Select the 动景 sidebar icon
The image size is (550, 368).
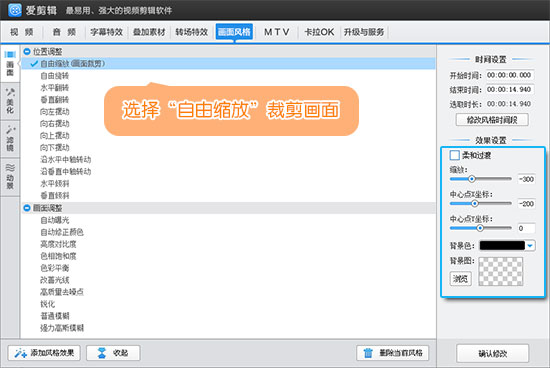click(x=10, y=176)
